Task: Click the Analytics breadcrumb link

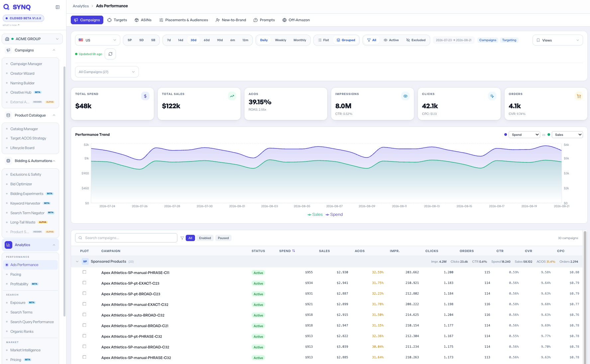Action: click(x=81, y=6)
